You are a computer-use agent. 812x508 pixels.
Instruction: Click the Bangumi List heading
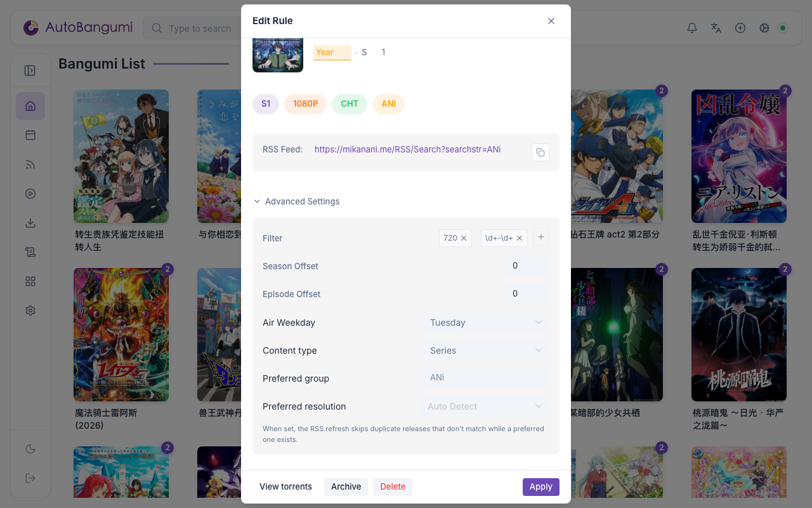(x=101, y=63)
